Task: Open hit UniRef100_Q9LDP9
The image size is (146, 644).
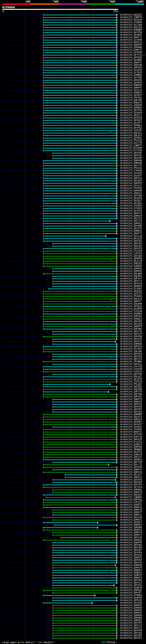Action: point(131,276)
